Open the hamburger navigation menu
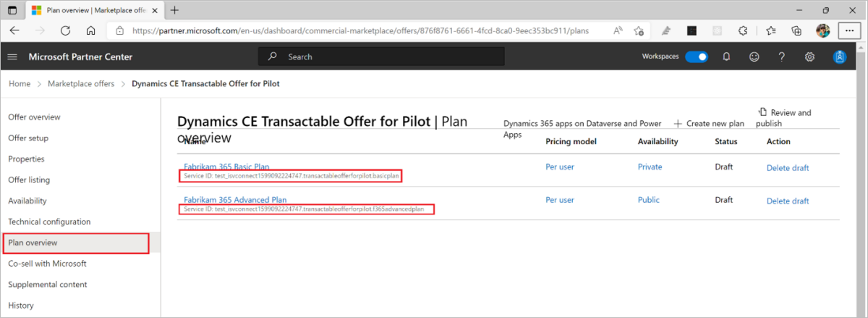This screenshot has height=318, width=868. click(x=12, y=57)
